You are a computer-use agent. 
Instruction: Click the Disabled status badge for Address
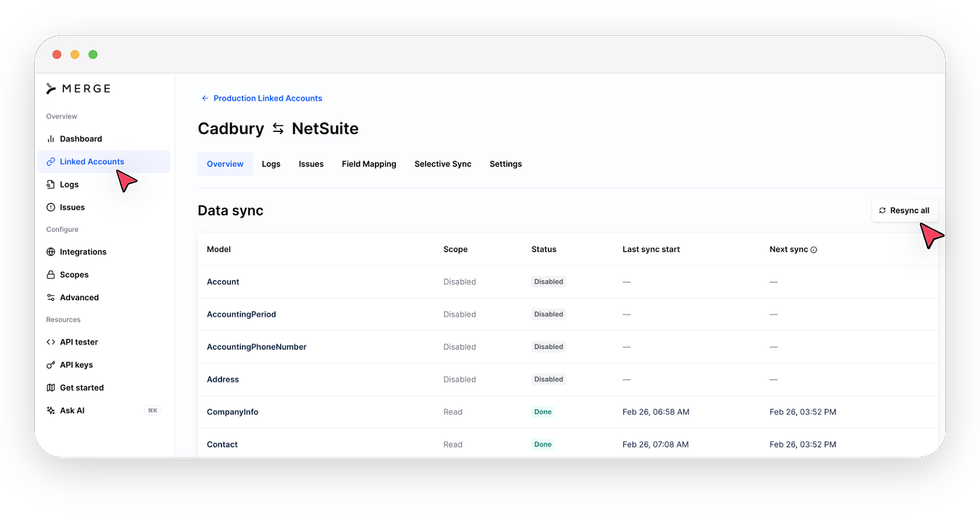(x=549, y=380)
